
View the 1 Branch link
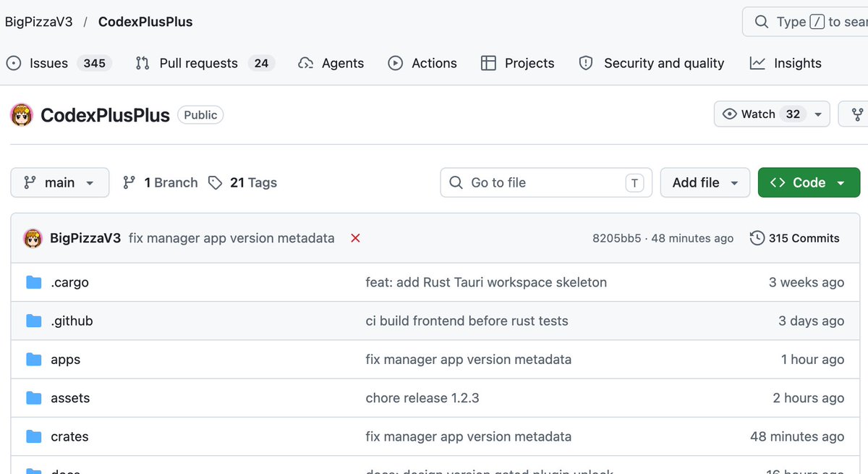pyautogui.click(x=161, y=182)
